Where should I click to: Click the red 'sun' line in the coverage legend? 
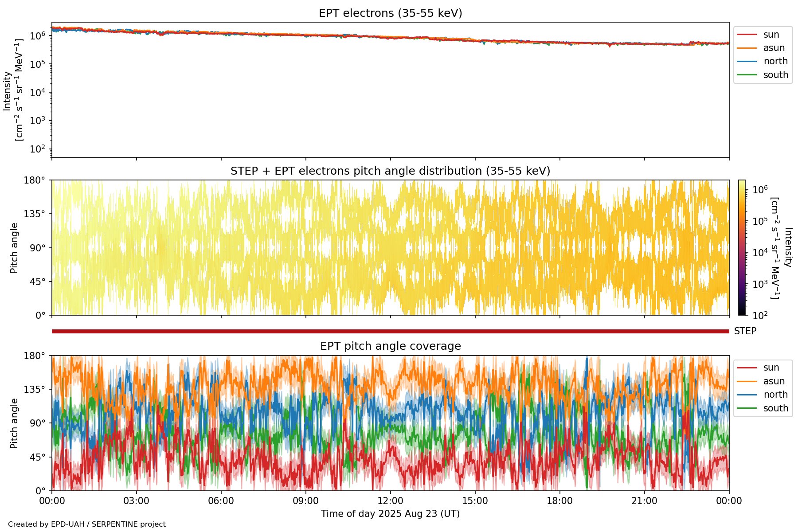[x=747, y=368]
